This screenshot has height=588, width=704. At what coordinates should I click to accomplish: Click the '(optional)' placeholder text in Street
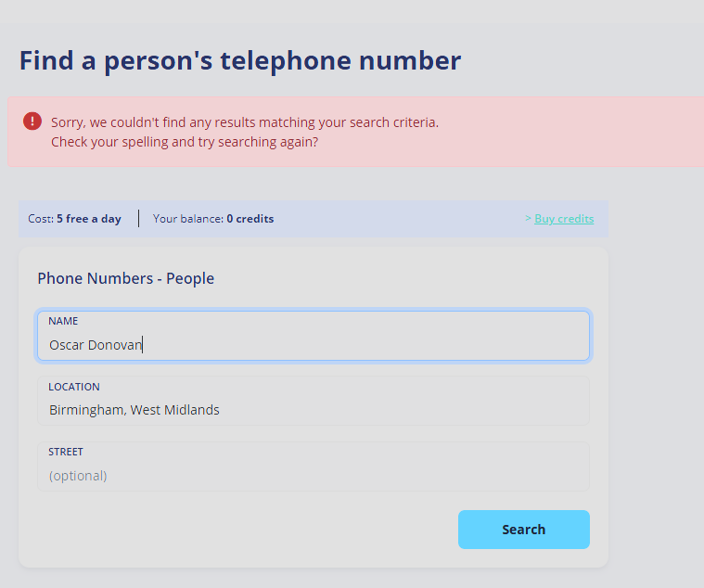click(78, 476)
